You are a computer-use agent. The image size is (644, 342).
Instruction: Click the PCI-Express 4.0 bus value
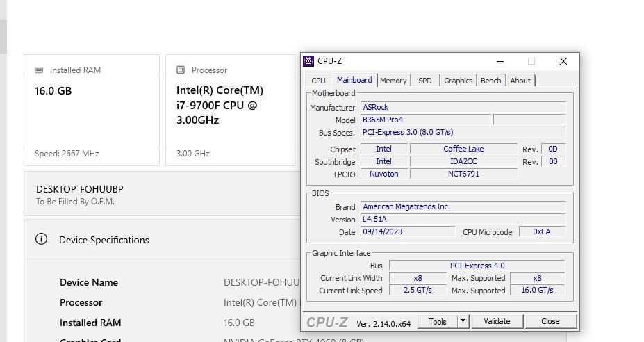477,266
